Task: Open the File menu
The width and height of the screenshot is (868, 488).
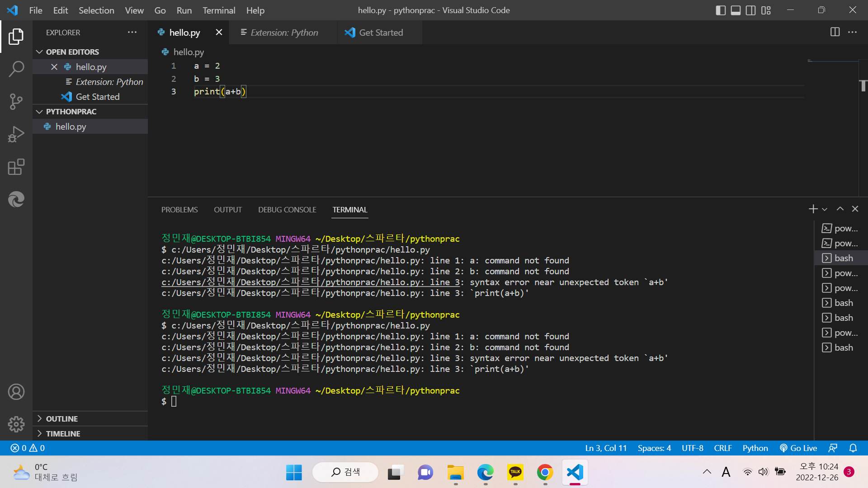Action: click(x=36, y=10)
